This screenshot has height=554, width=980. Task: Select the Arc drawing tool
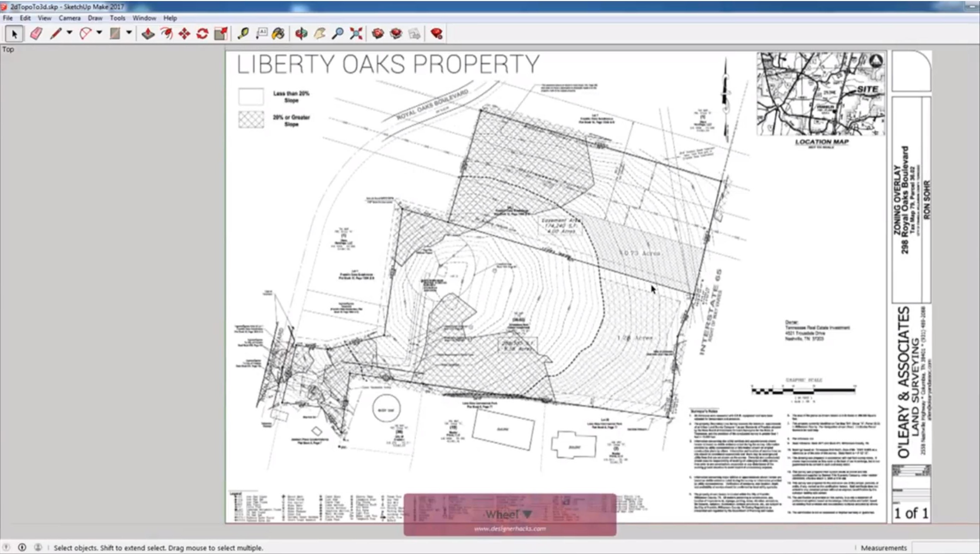pyautogui.click(x=85, y=34)
